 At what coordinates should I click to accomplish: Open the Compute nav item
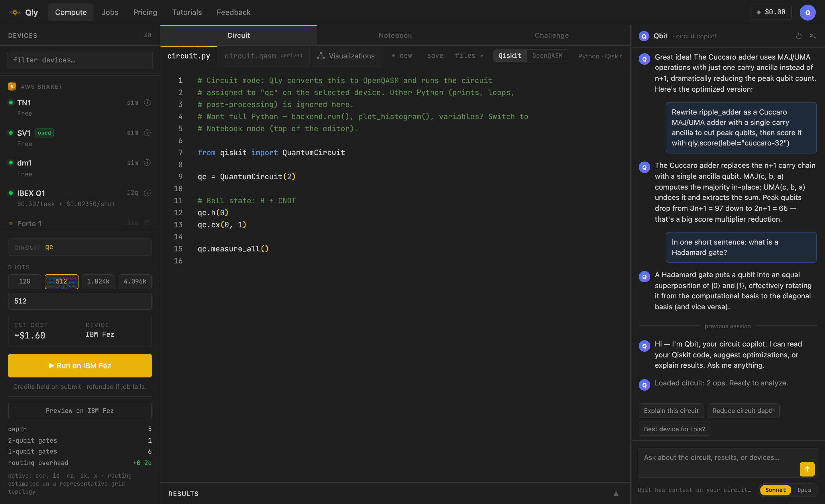coord(71,12)
